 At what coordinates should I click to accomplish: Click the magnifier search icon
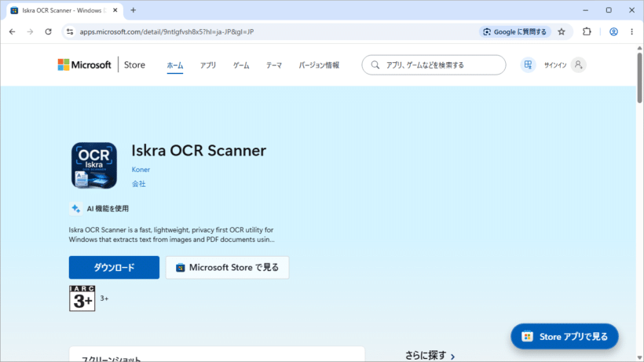pyautogui.click(x=375, y=65)
